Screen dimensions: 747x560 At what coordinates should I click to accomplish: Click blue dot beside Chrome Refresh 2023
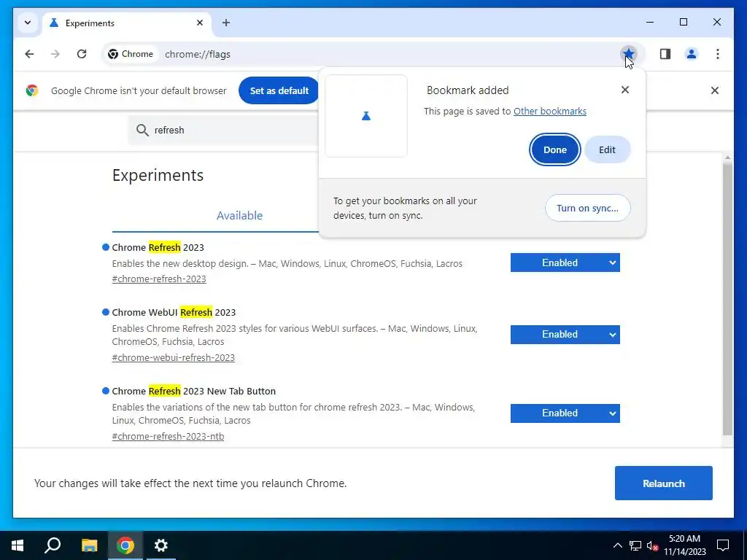coord(106,247)
